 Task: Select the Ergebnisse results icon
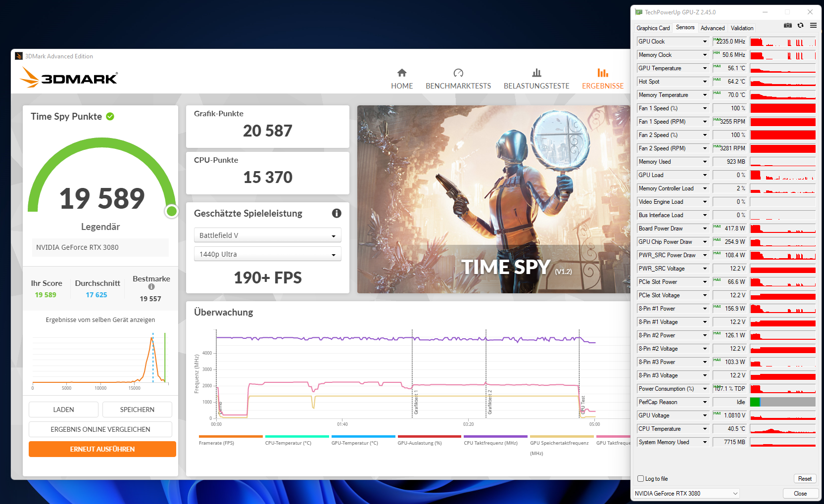[x=603, y=73]
